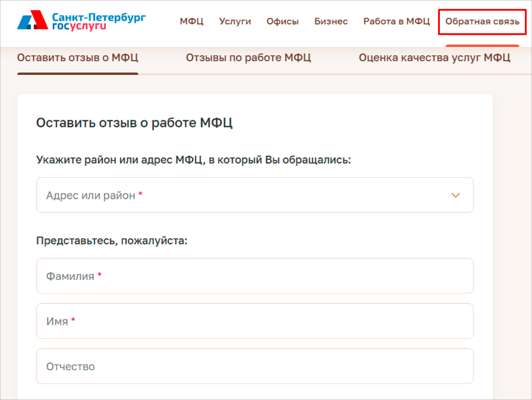Open Работа в МФЦ menu item
532x400 pixels.
[x=396, y=21]
